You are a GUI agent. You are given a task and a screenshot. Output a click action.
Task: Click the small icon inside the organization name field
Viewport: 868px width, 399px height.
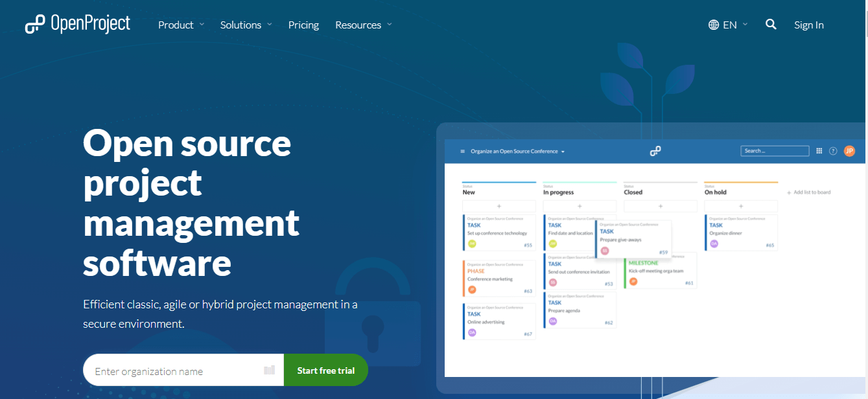(x=270, y=370)
